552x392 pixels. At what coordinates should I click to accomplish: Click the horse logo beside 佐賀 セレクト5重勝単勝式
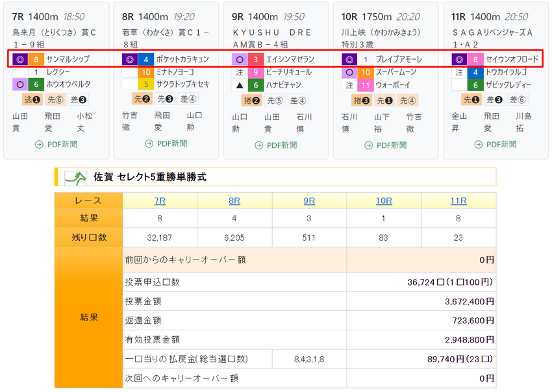click(76, 178)
